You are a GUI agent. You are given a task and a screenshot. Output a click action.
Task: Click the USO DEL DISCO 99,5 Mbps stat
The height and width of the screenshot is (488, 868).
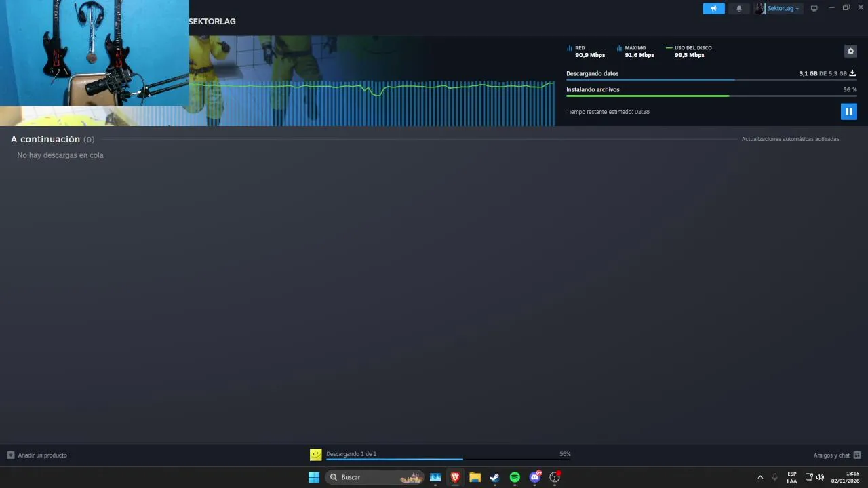[x=689, y=52]
